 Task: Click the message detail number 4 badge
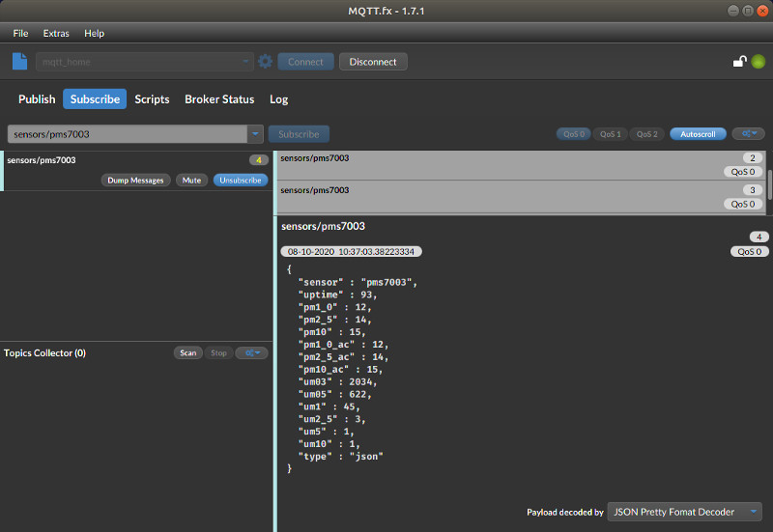(x=759, y=237)
